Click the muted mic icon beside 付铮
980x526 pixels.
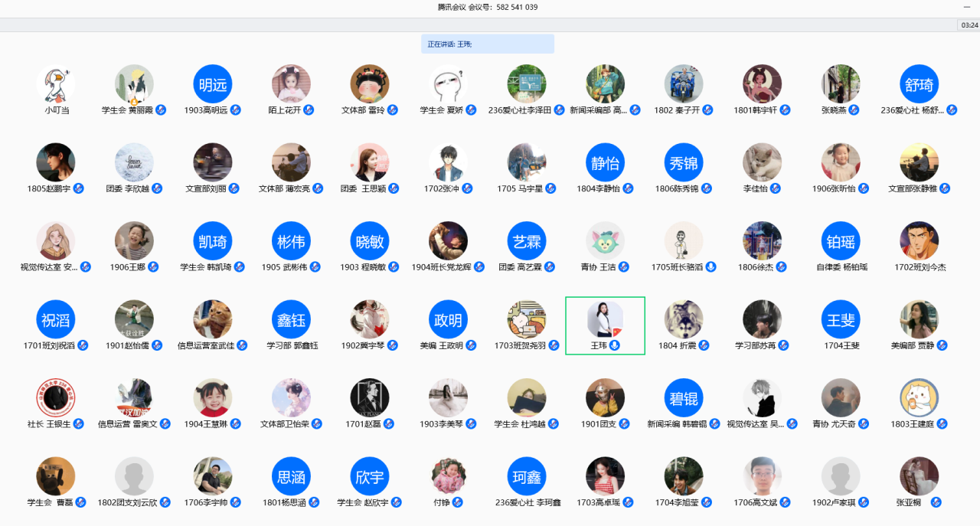pos(458,502)
